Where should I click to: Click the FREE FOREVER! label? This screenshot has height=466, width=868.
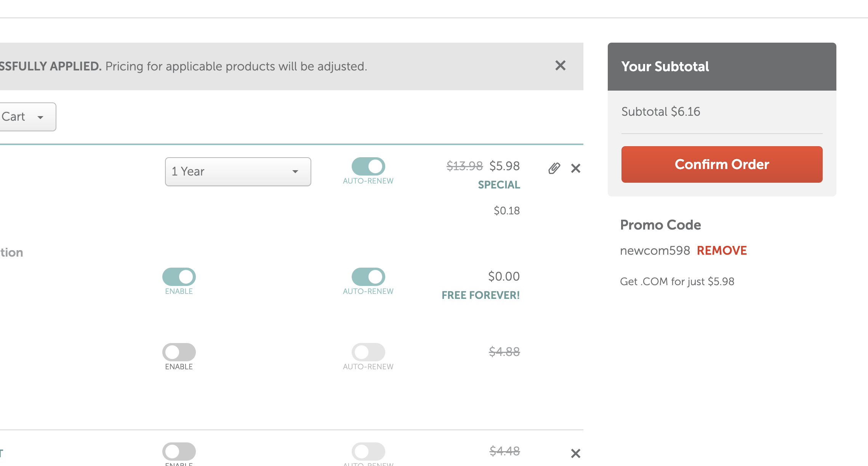click(x=480, y=295)
